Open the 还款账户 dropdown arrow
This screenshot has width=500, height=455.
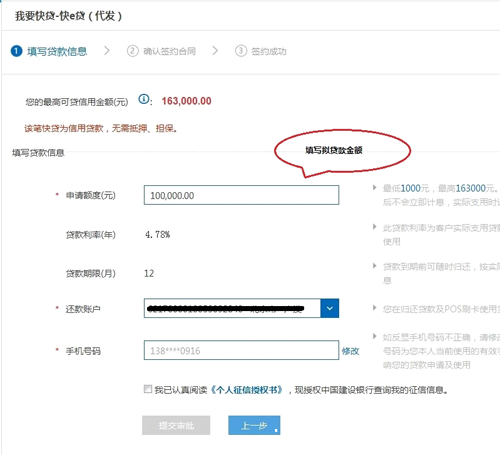(330, 308)
